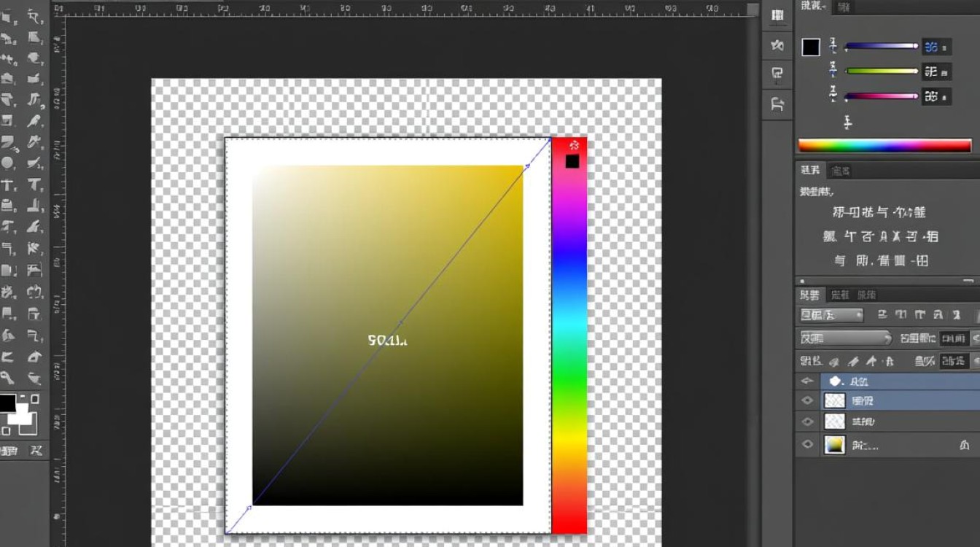Toggle visibility of the highlighted transparent layer
This screenshot has width=980, height=547.
pos(807,400)
